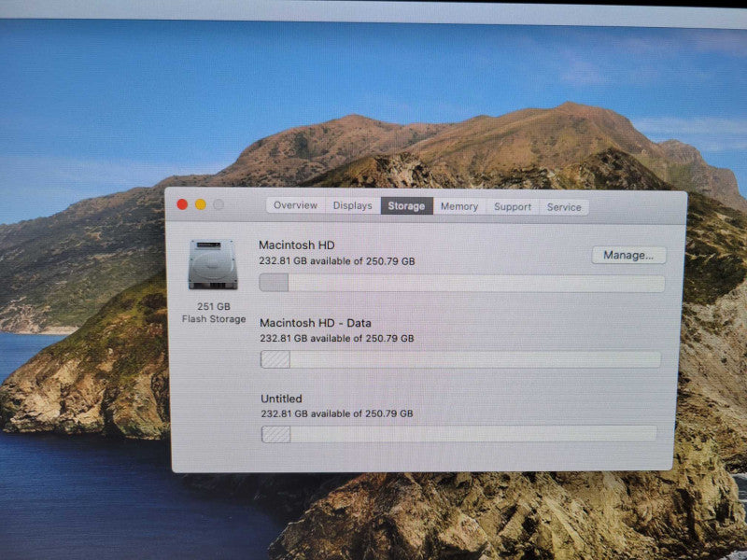Click the Macintosh HD - Data usage bar
The image size is (747, 560).
click(460, 359)
